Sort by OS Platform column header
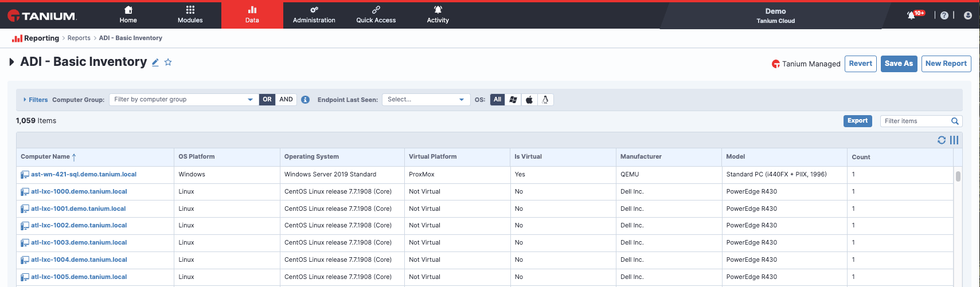 point(197,156)
